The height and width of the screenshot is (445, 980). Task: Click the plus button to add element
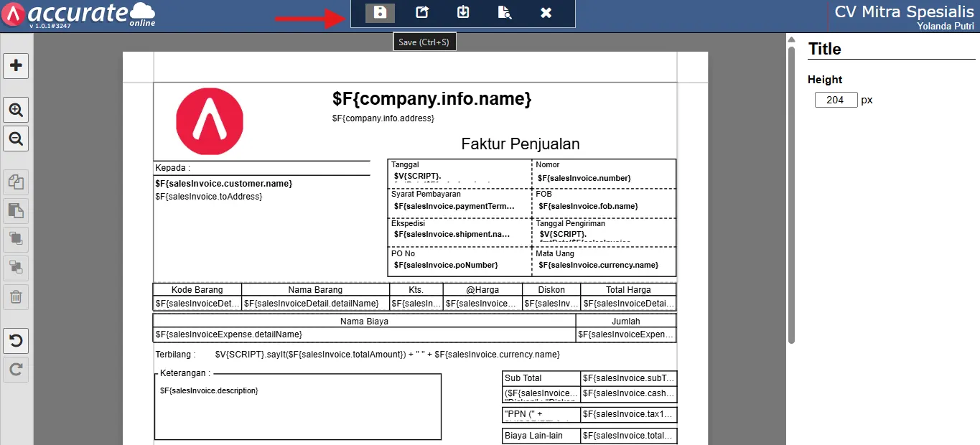tap(16, 66)
